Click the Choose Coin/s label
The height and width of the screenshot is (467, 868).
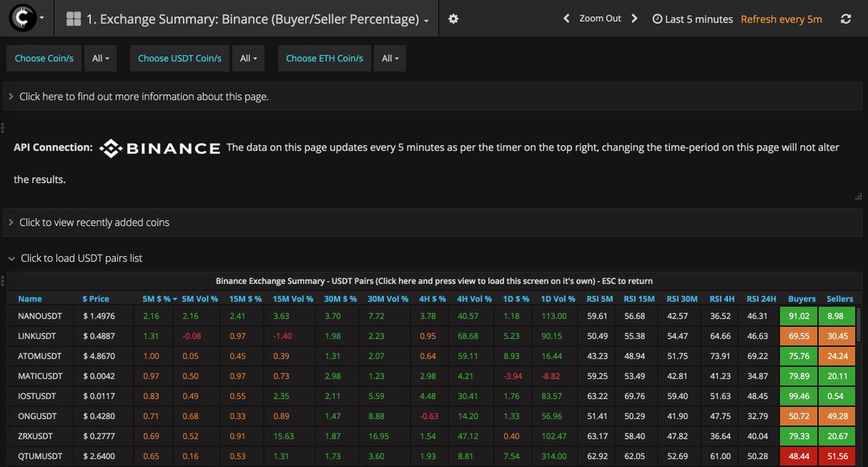[x=44, y=59]
